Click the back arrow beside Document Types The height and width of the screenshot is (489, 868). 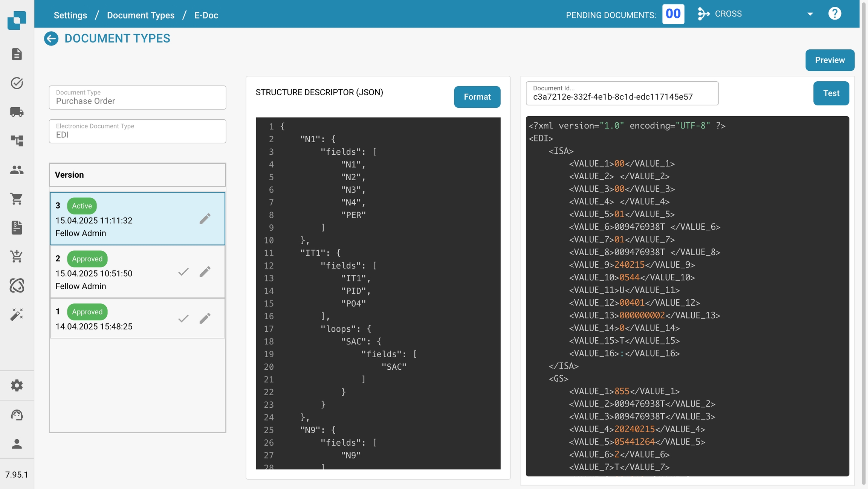[x=51, y=38]
